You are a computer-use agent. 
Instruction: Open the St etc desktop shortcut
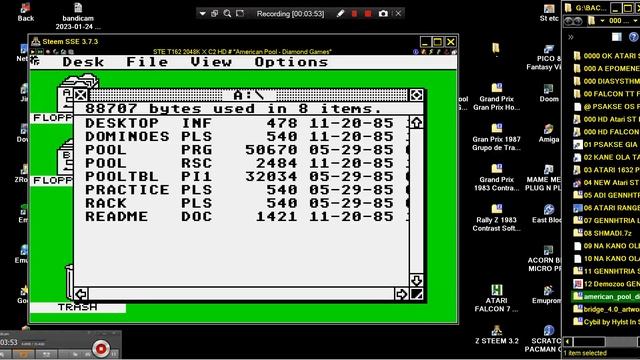[549, 12]
